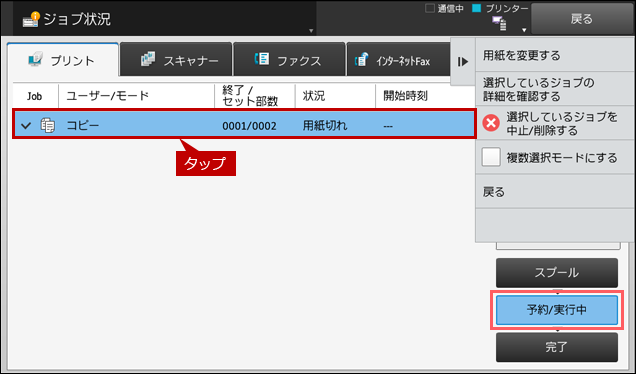Check details of the selected job
Image resolution: width=636 pixels, height=374 pixels.
[554, 89]
